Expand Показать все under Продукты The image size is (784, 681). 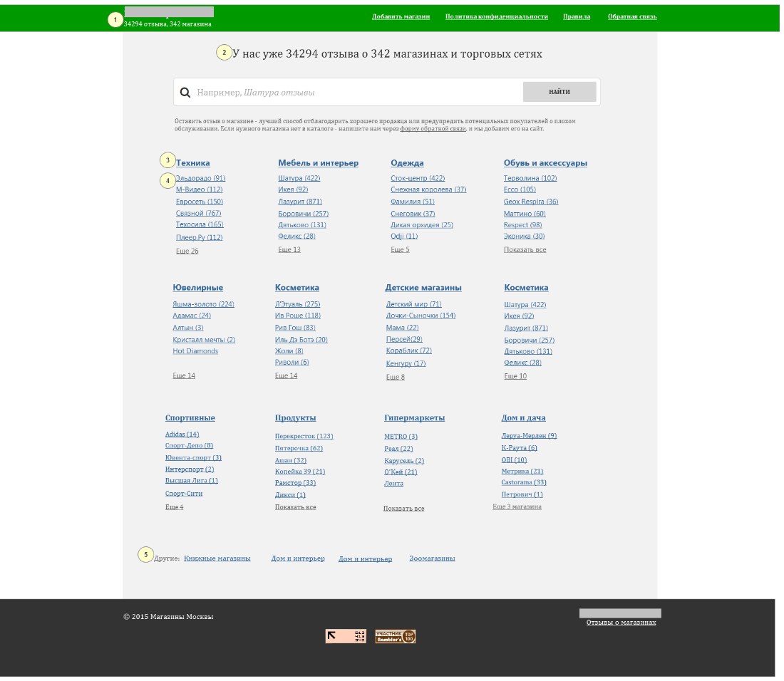[295, 506]
